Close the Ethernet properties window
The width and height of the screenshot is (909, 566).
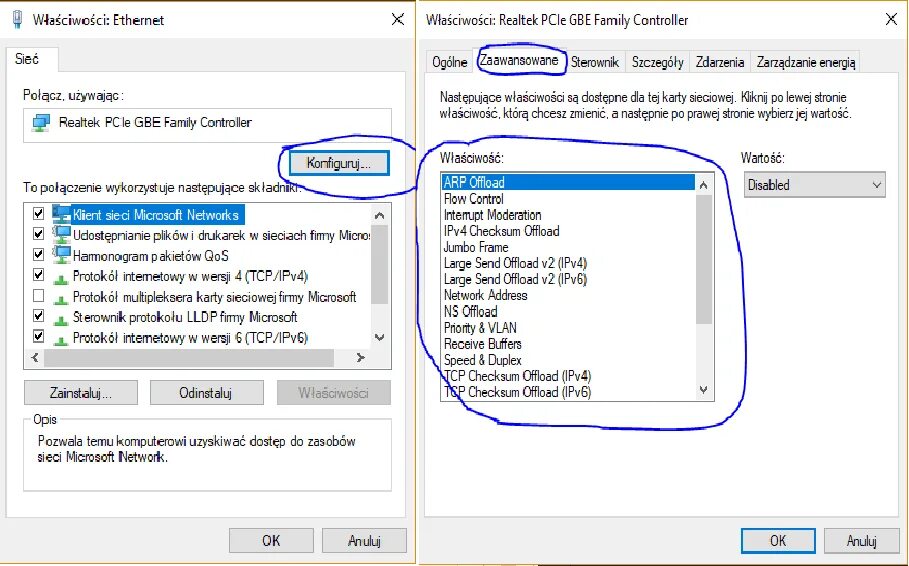click(x=398, y=19)
